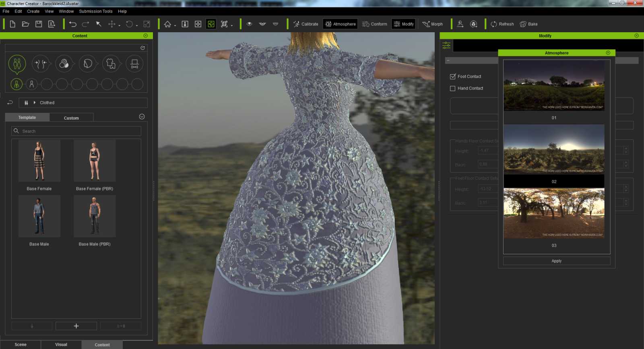The height and width of the screenshot is (349, 644).
Task: Open a project file via the folder icon
Action: [25, 24]
